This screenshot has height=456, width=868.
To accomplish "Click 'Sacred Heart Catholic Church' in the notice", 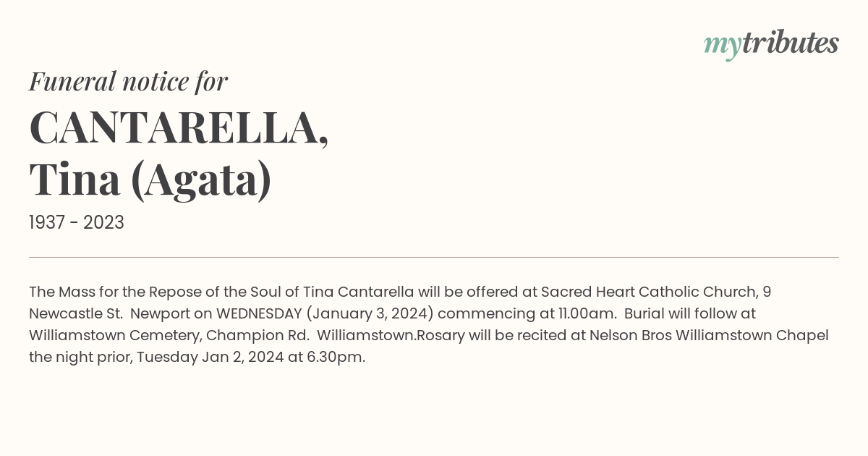I will (648, 292).
